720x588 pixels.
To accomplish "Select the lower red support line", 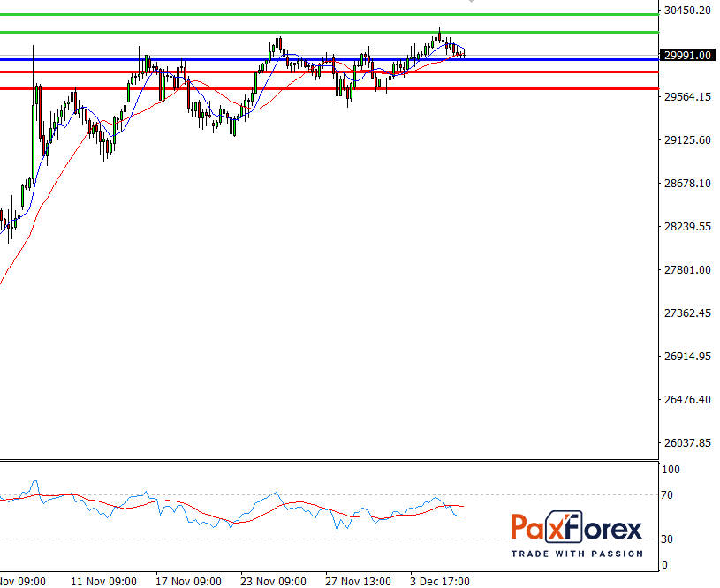I will (330, 88).
